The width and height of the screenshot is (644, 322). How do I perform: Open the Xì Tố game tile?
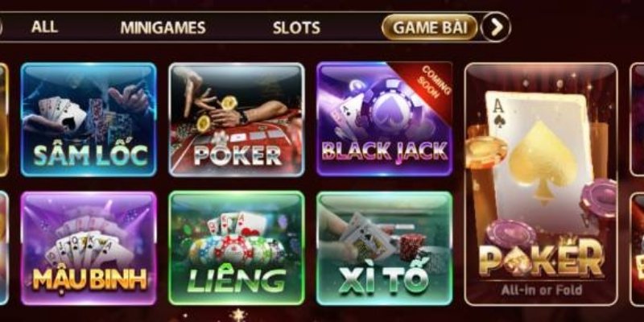[385, 249]
